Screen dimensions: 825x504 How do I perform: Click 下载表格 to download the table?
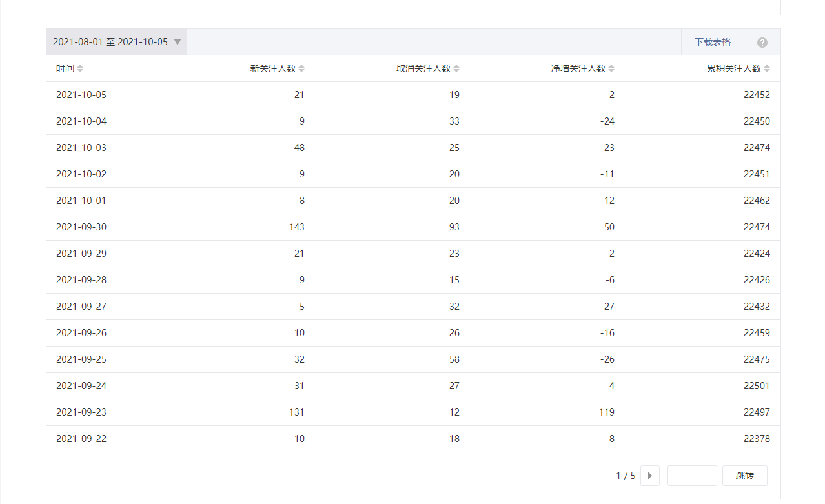pyautogui.click(x=713, y=42)
